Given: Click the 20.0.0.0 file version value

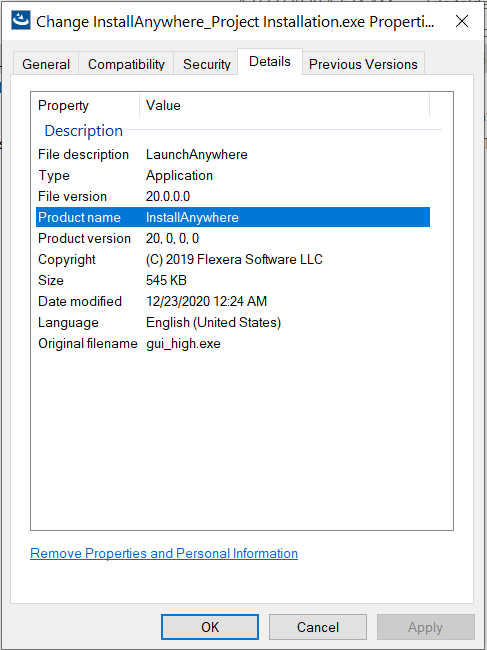Looking at the screenshot, I should click(168, 196).
